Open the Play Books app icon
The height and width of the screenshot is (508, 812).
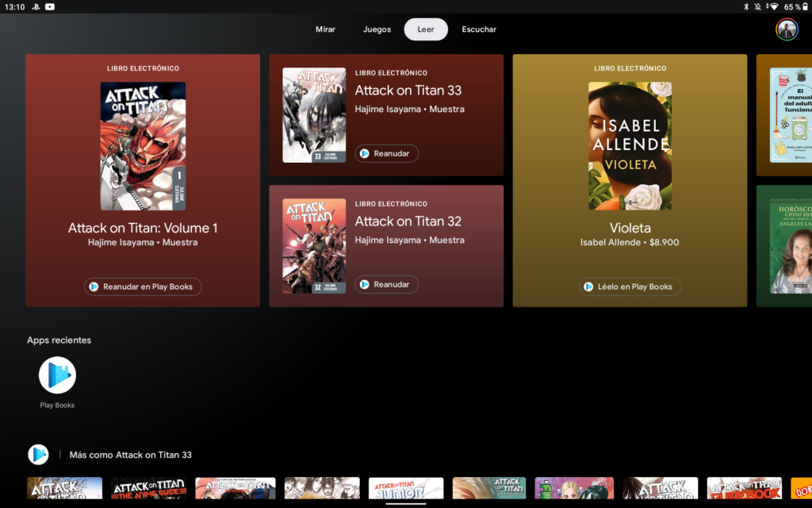click(57, 375)
